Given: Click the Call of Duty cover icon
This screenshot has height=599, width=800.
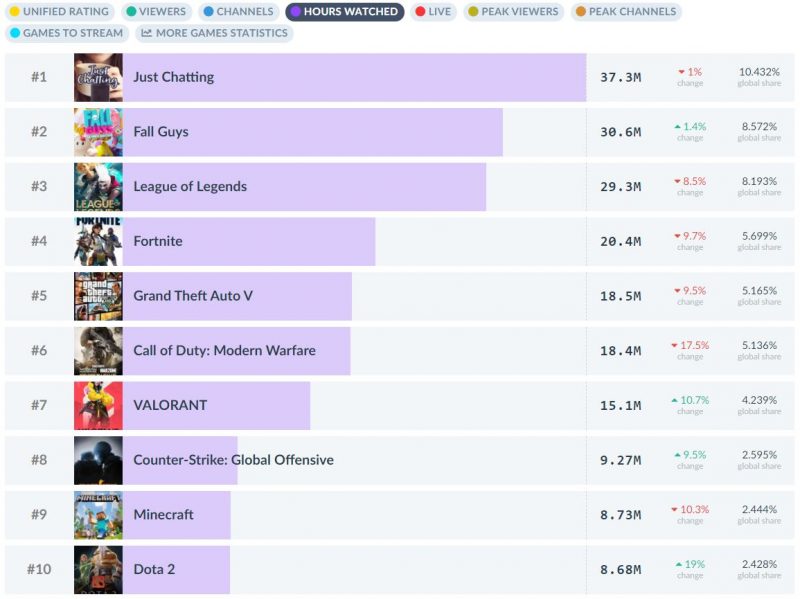Looking at the screenshot, I should (98, 351).
